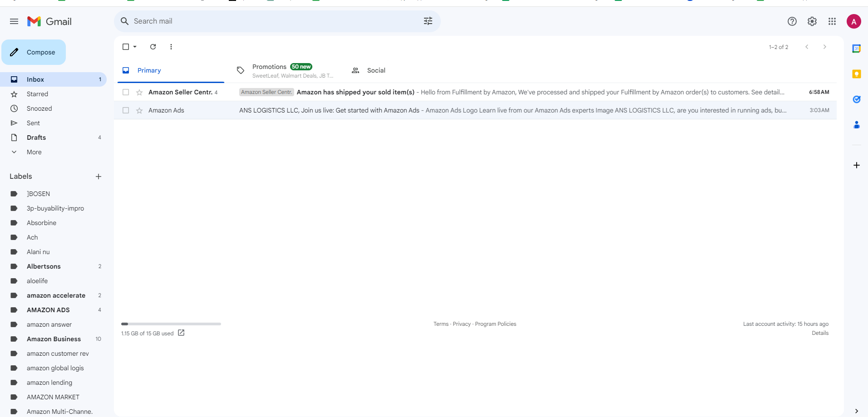868x417 pixels.
Task: Open account activity Details link
Action: pos(820,333)
